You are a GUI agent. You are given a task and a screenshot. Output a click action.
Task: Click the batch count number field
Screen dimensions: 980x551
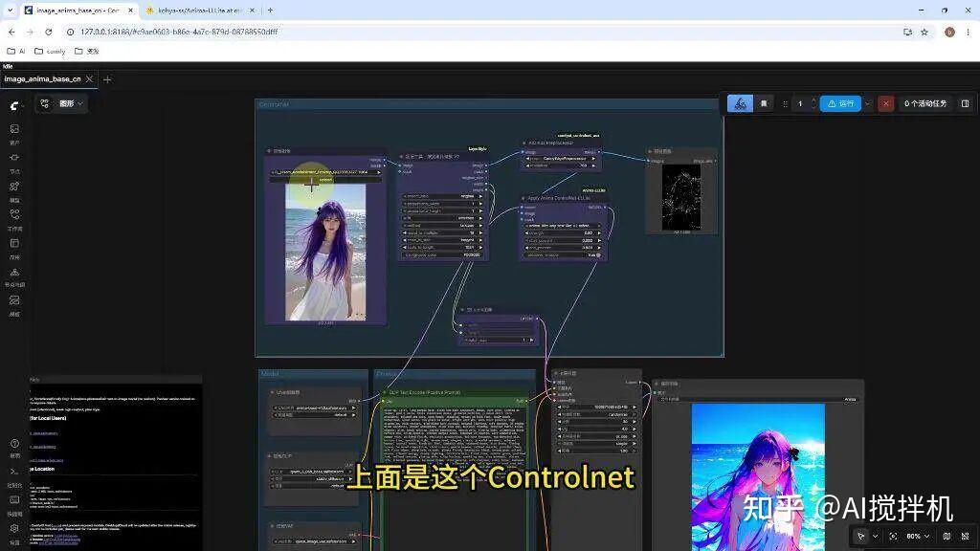point(800,103)
